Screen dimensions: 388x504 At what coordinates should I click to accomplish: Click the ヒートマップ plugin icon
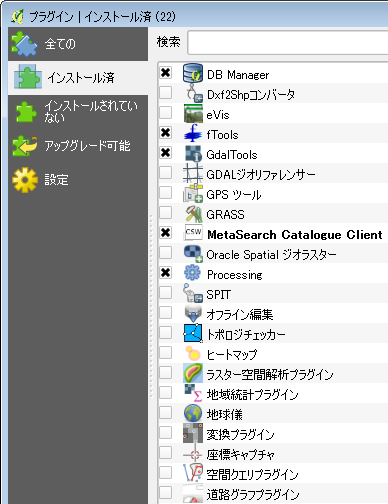[193, 353]
